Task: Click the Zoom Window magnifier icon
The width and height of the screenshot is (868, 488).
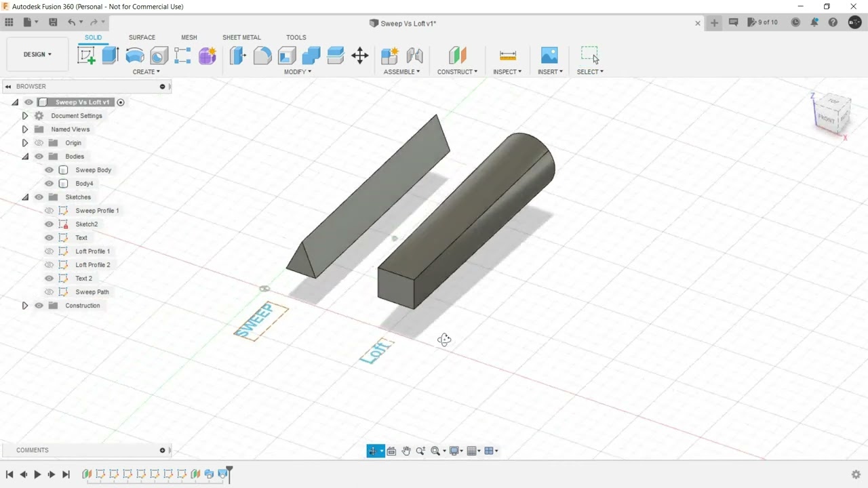Action: coord(435,451)
